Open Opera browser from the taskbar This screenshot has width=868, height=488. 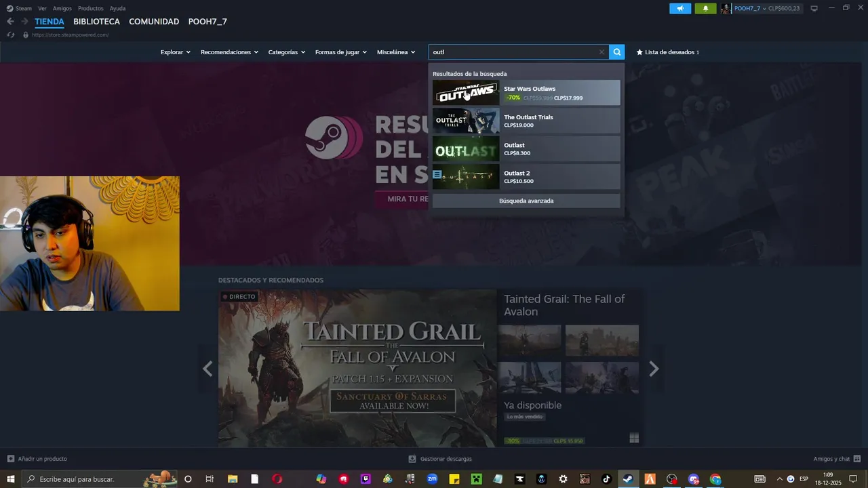tap(277, 479)
